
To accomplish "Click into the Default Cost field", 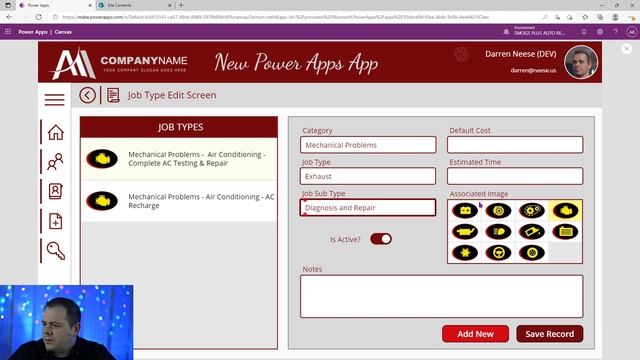I will (515, 145).
